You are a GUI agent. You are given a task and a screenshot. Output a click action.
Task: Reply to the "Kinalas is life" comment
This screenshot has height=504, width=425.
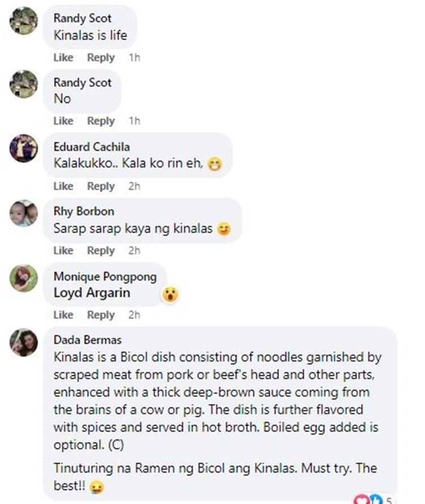click(101, 57)
